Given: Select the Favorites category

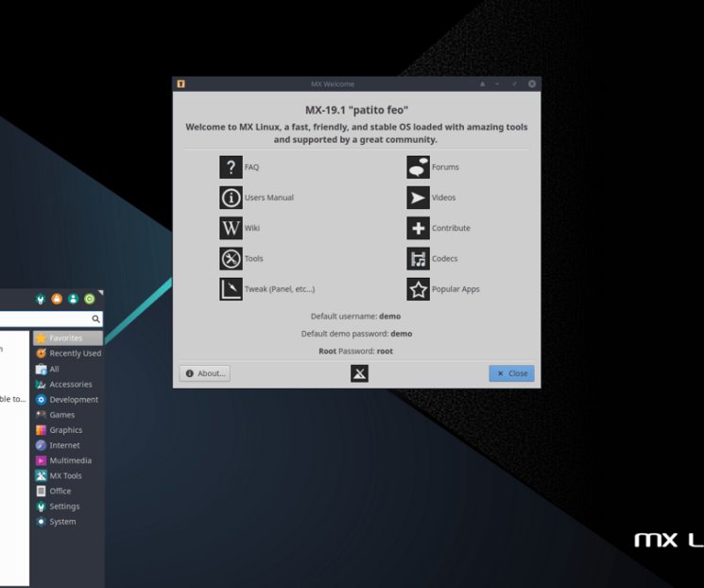Looking at the screenshot, I should [x=68, y=337].
